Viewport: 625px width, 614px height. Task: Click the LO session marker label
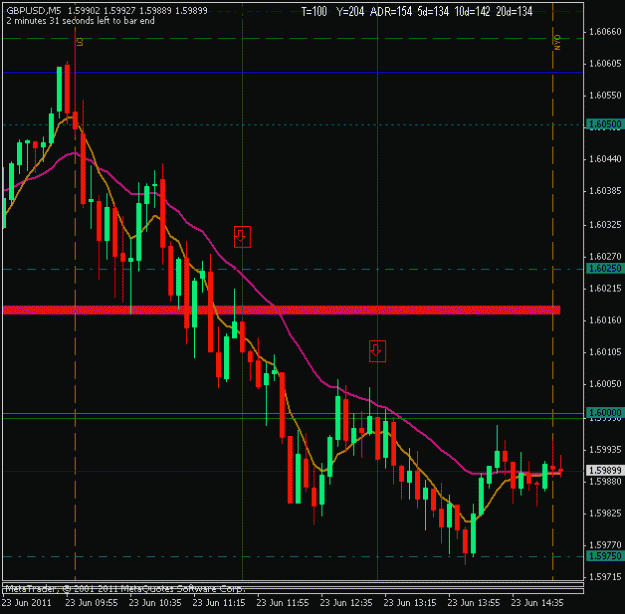pyautogui.click(x=80, y=42)
